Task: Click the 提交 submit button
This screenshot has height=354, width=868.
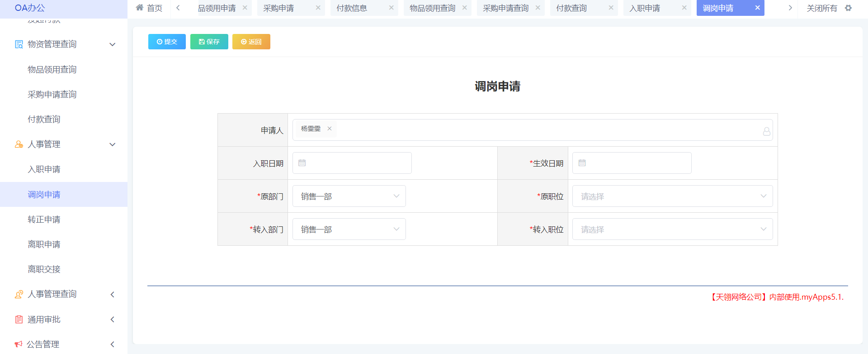Action: point(167,42)
